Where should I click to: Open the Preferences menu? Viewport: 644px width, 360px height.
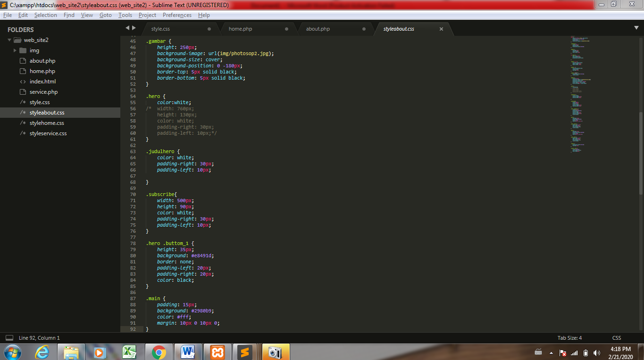click(177, 15)
